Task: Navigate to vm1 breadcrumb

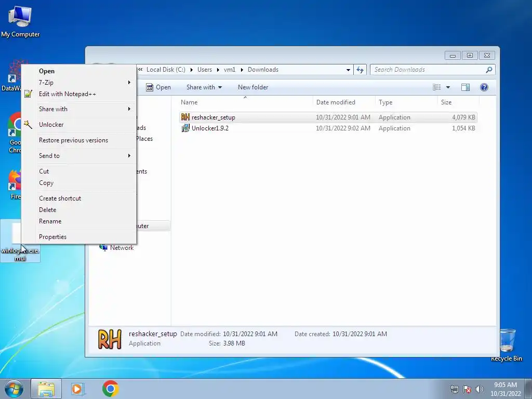Action: (230, 70)
